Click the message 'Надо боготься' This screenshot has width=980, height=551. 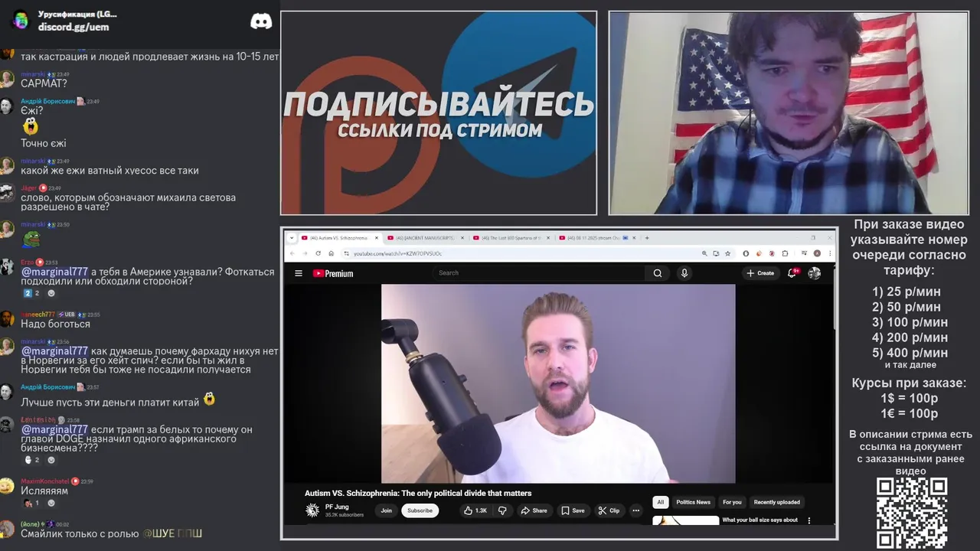(x=55, y=324)
